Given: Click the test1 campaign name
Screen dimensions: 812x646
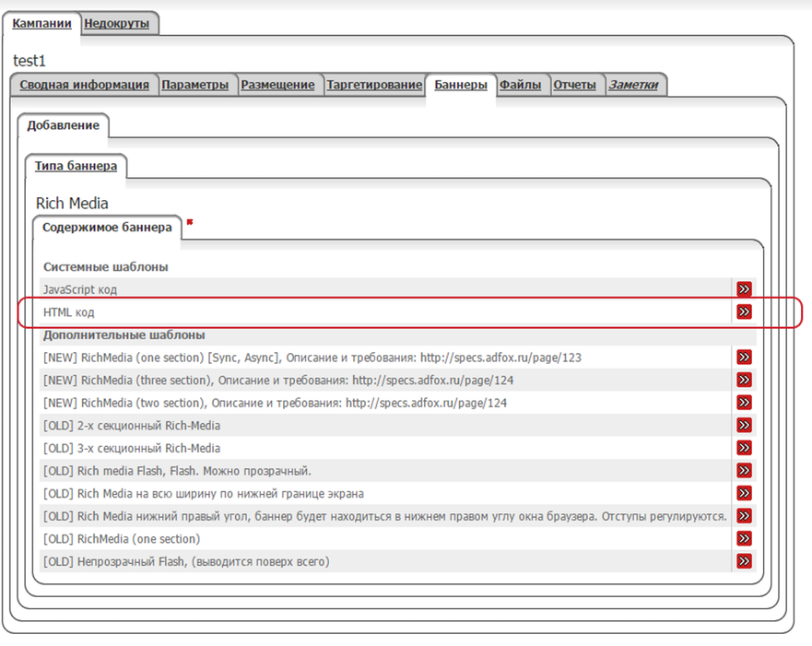Looking at the screenshot, I should pyautogui.click(x=29, y=61).
